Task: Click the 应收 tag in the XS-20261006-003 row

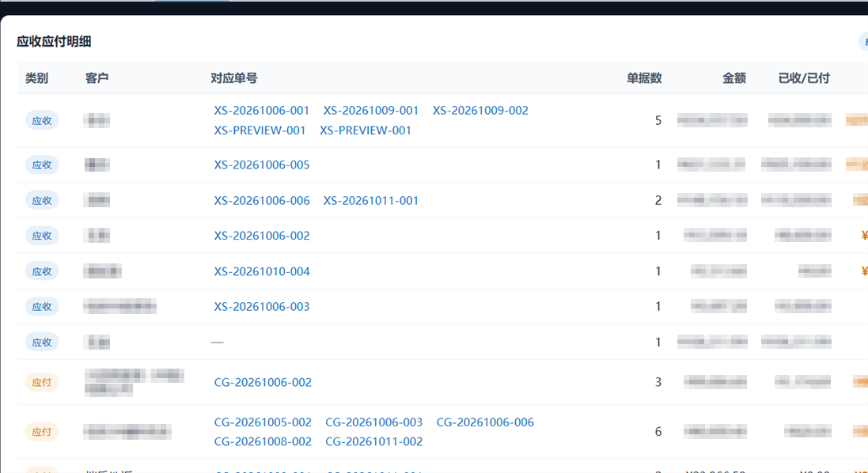Action: tap(41, 306)
